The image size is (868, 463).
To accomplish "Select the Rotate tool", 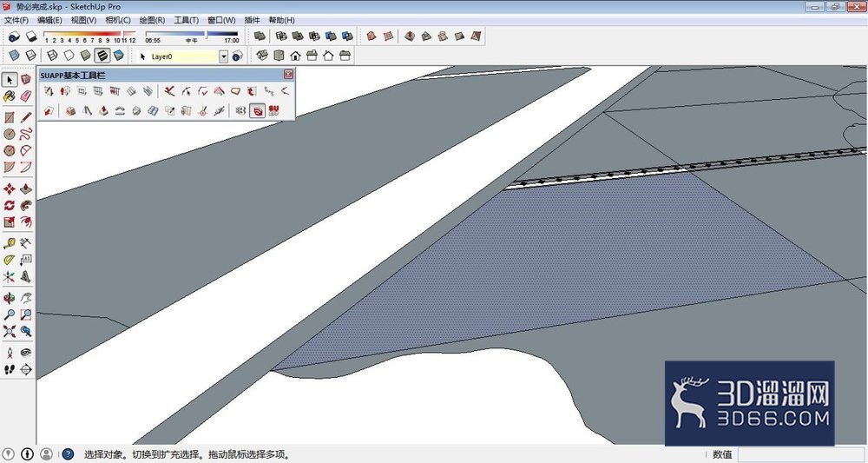I will point(10,206).
